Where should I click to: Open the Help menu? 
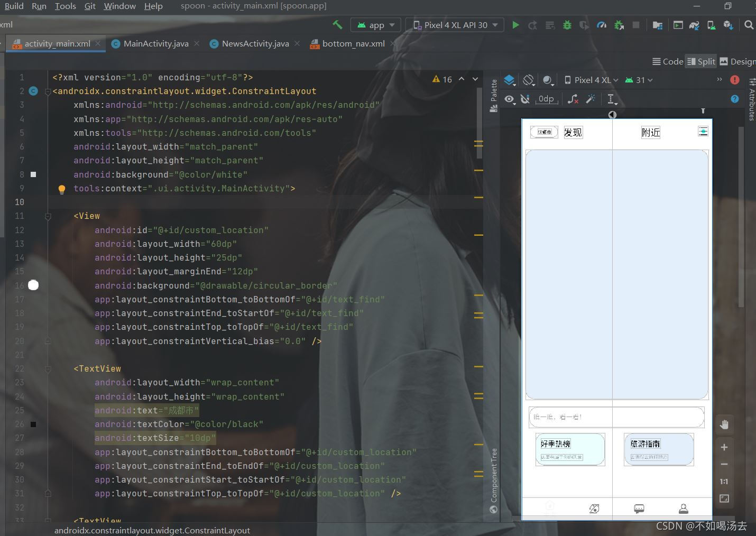point(153,6)
